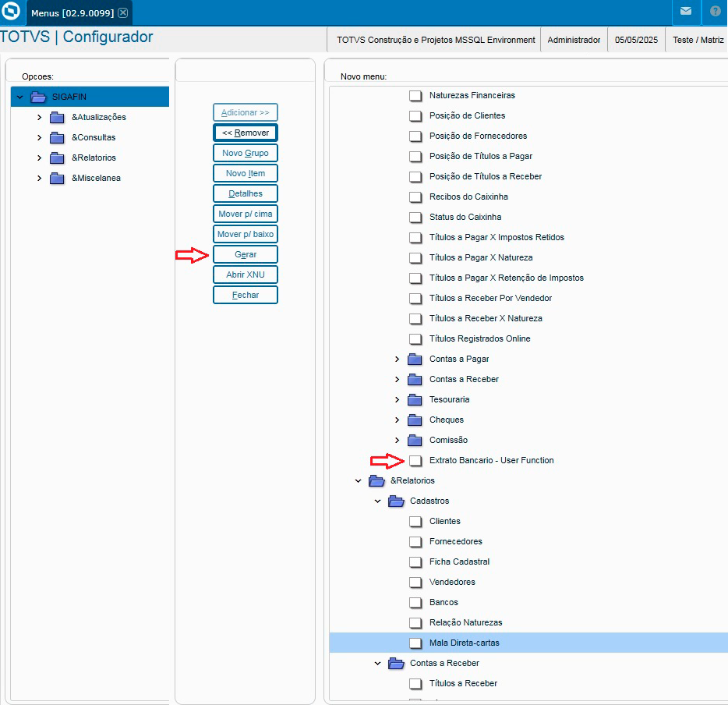The image size is (728, 705).
Task: Expand the &Relatorios node in Opcoes
Action: click(39, 158)
